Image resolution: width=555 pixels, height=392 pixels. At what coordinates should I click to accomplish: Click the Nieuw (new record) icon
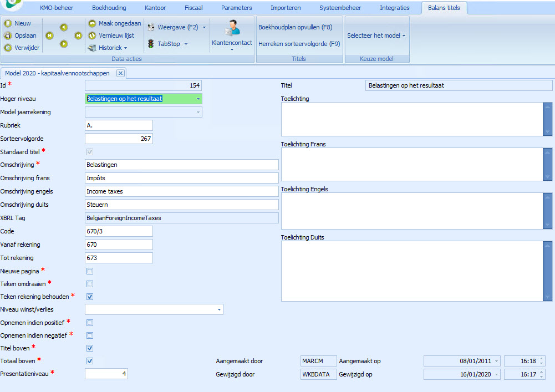coord(8,23)
